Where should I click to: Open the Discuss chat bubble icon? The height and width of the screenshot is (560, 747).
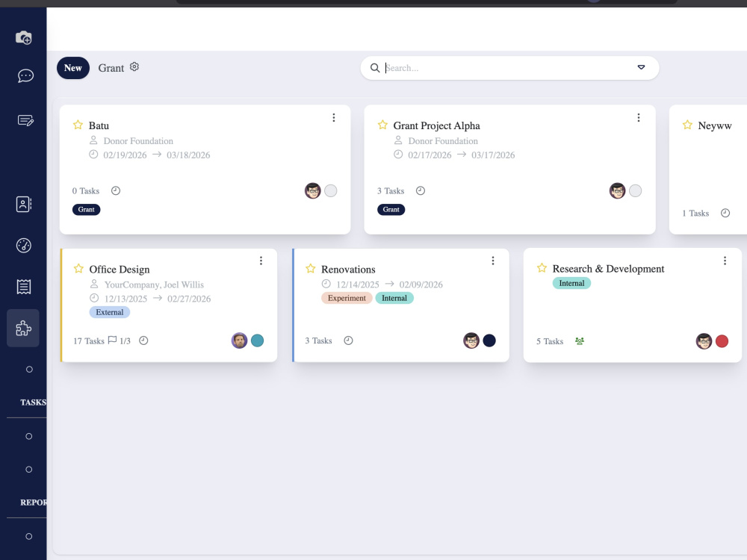[x=25, y=75]
